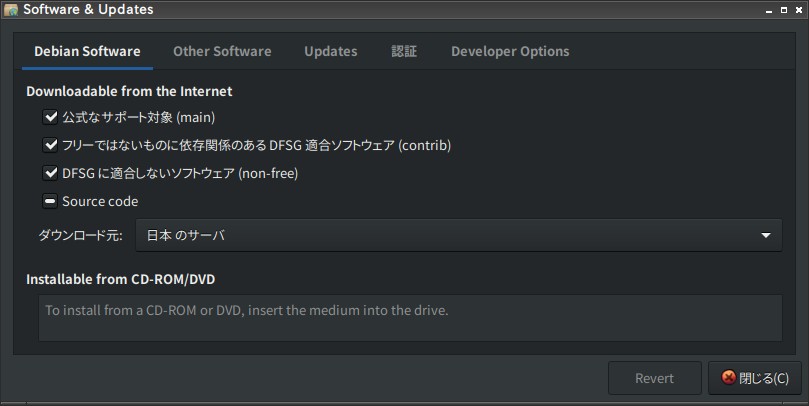Uncheck the 公式なサポート対象 (main) checkbox
This screenshot has height=406, width=809.
pyautogui.click(x=50, y=117)
